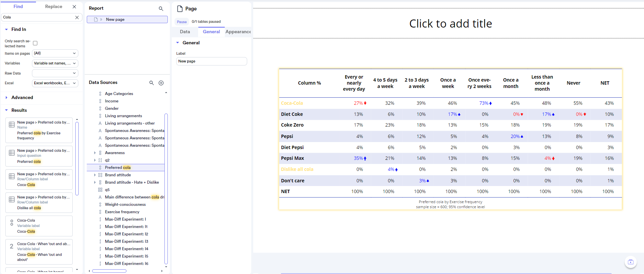This screenshot has height=274, width=644.
Task: Click the icon beside Brand attitude
Action: 100,175
